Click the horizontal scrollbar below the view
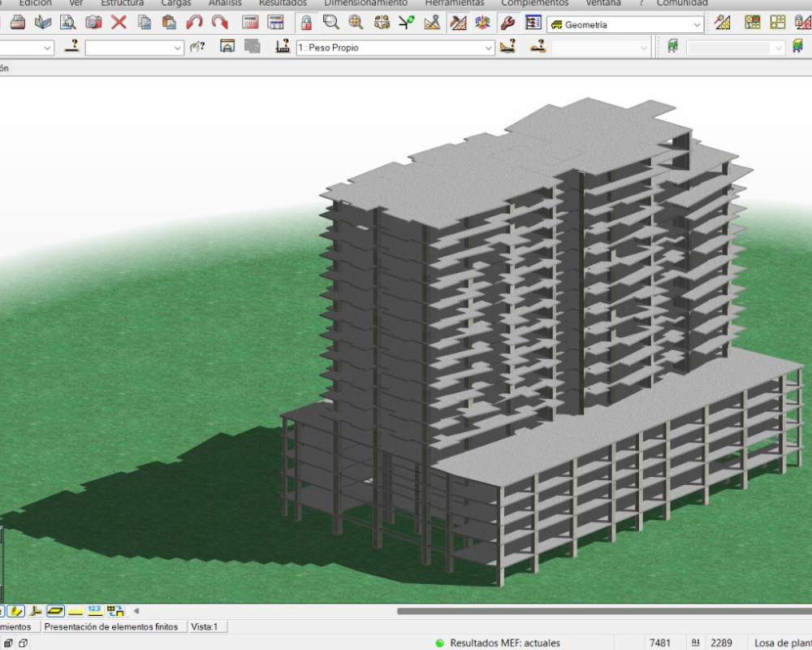Image resolution: width=812 pixels, height=650 pixels. [601, 611]
